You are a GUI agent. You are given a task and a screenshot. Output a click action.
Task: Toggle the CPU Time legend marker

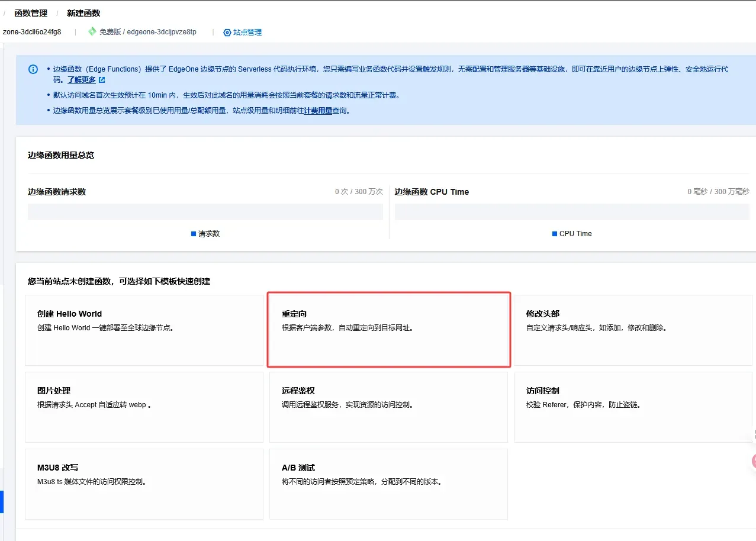pyautogui.click(x=555, y=234)
